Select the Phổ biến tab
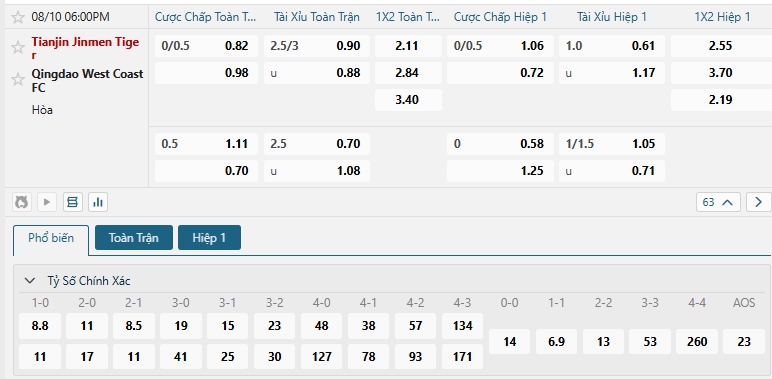Screen dimensions: 772x379 [51, 239]
